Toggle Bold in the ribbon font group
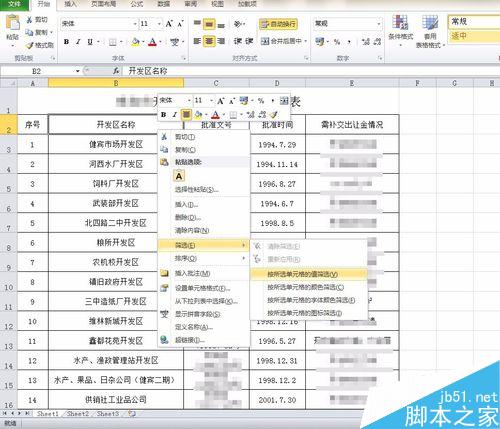500x429 pixels. click(67, 42)
